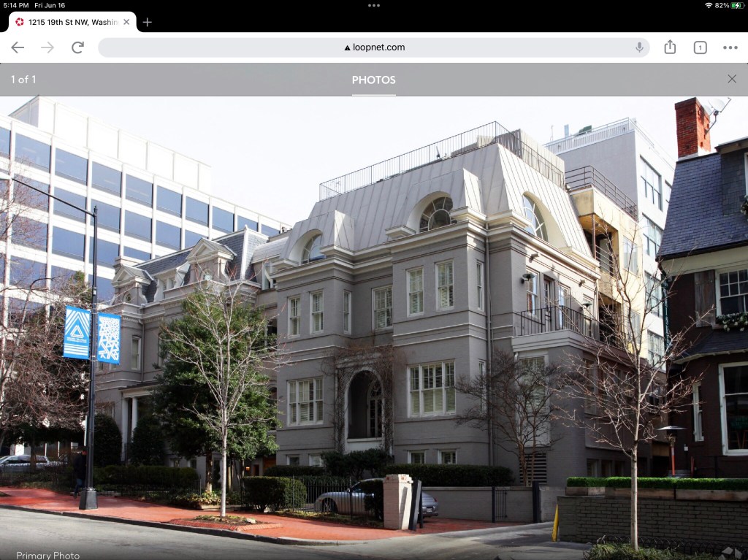
Task: Click the LoopNet favicon on the tab
Action: pyautogui.click(x=20, y=22)
